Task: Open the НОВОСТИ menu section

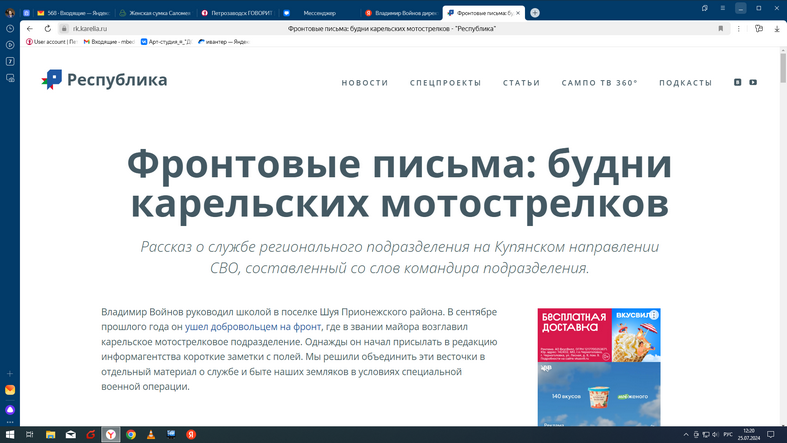Action: 365,83
